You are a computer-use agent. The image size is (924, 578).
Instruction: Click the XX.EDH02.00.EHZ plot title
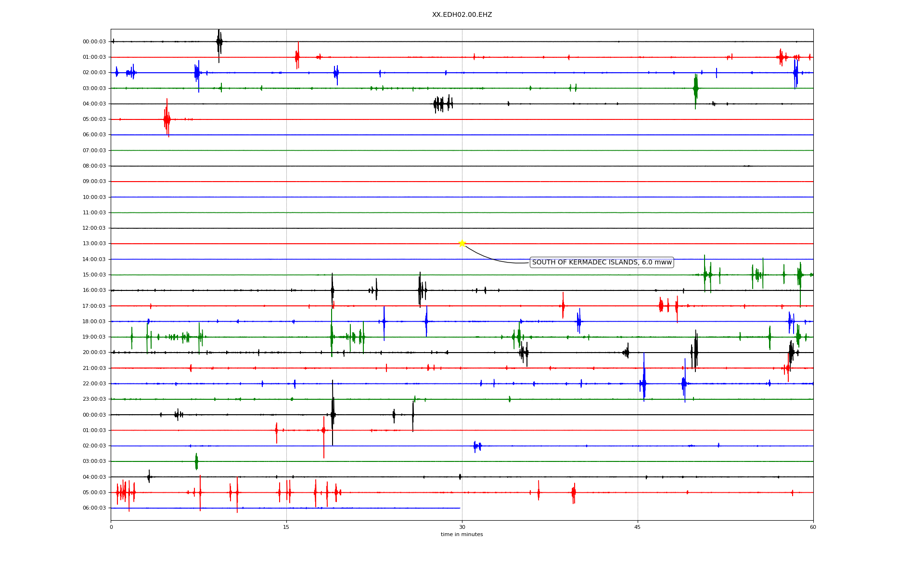462,15
